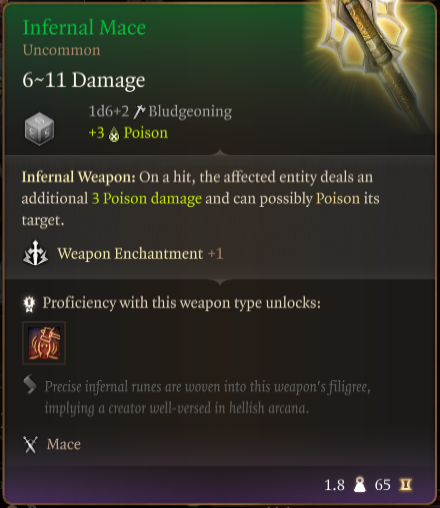Click the crossed swords Mace type icon
This screenshot has width=440, height=508.
[x=31, y=444]
